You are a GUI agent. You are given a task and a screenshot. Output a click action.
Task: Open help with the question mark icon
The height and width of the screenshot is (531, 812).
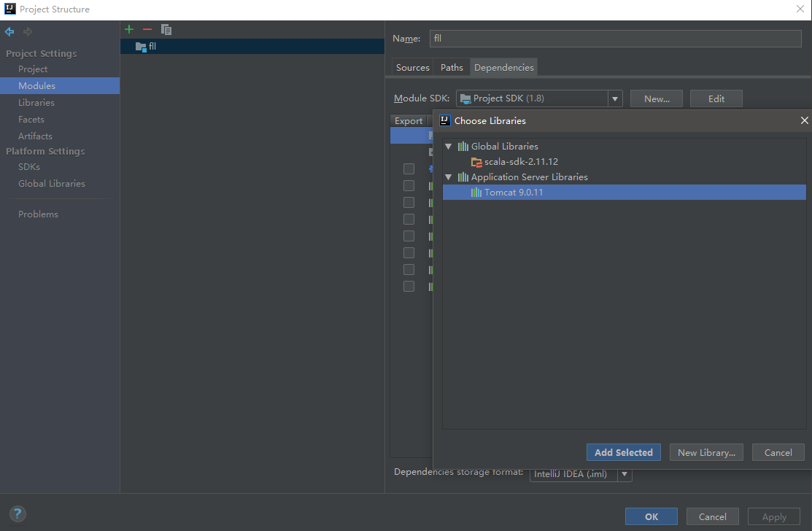tap(18, 514)
